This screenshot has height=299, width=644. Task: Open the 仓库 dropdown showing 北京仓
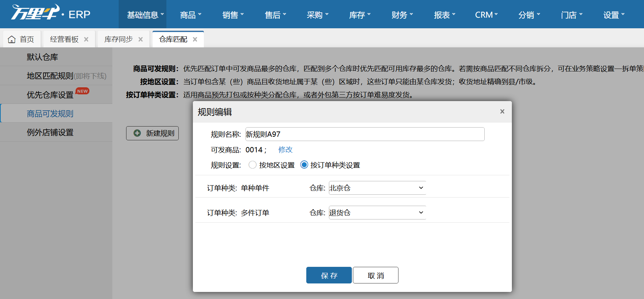pos(377,188)
